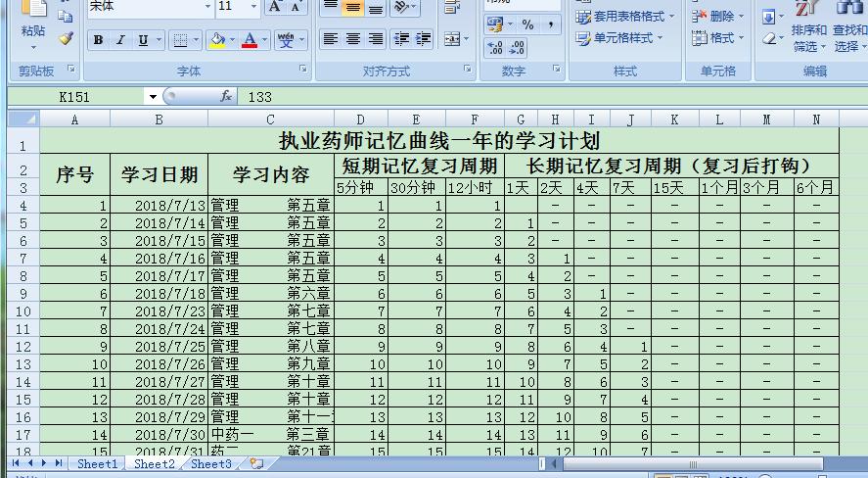Apply accounting currency format
The height and width of the screenshot is (478, 868).
point(494,24)
